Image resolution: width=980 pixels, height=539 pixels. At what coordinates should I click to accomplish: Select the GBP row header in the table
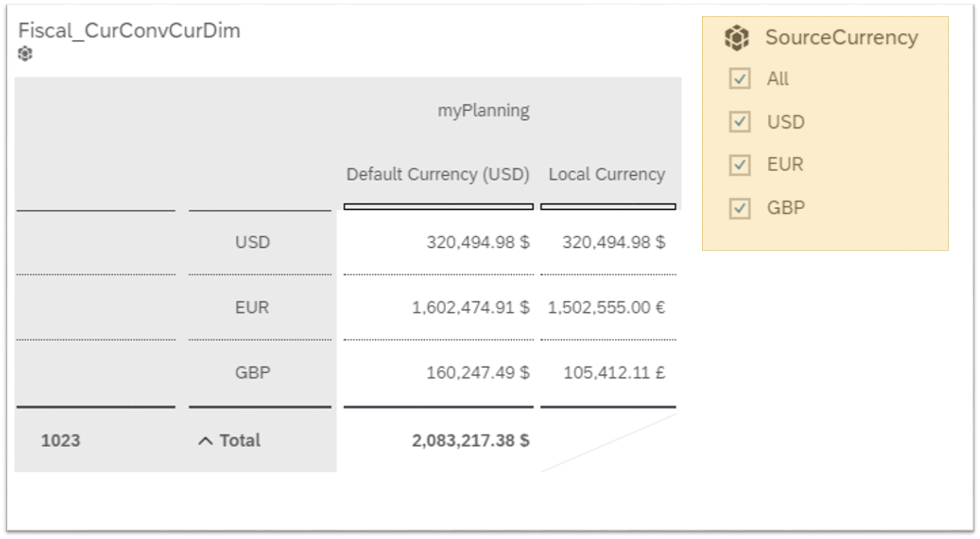(252, 373)
